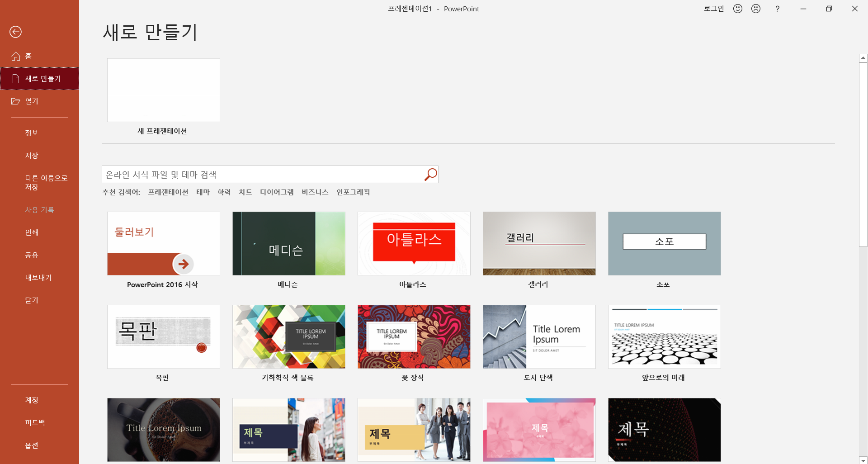Select 저장 in the sidebar
868x464 pixels.
(x=39, y=156)
